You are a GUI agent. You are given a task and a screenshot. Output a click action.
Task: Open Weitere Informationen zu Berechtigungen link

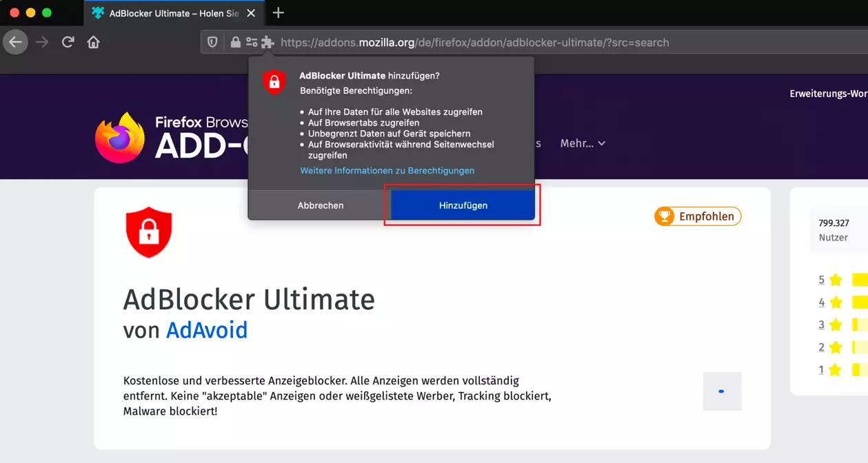coord(387,170)
